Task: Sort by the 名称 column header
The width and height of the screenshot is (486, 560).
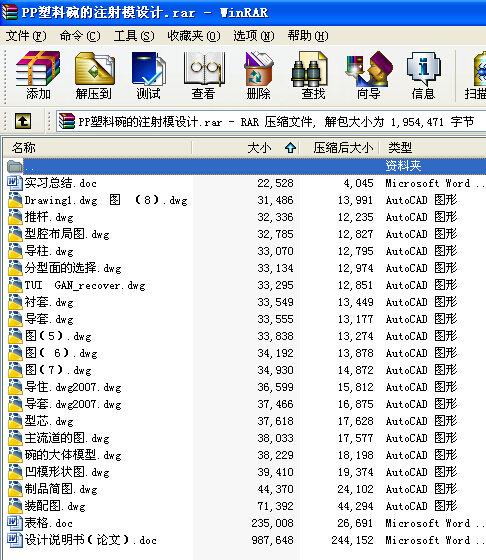Action: [97, 148]
